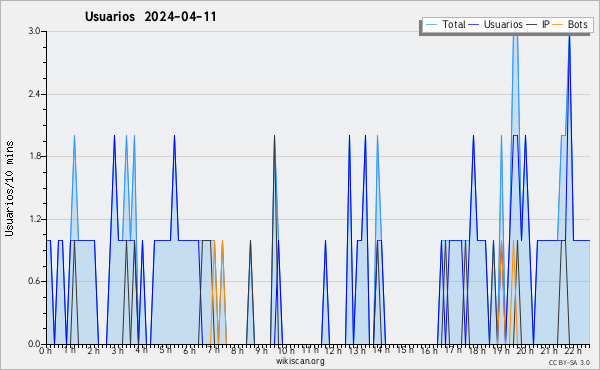Click the '18 h' x-axis label
The image size is (600, 370).
coord(477,351)
